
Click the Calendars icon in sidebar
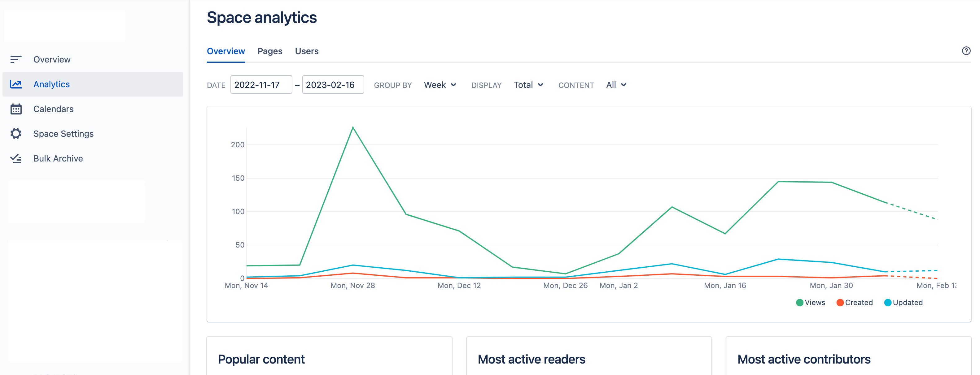pyautogui.click(x=15, y=109)
